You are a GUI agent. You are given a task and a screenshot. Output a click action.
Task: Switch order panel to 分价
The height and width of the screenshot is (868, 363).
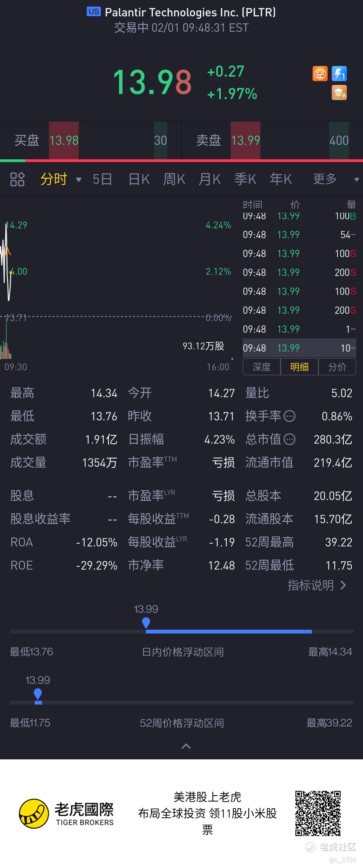[x=337, y=367]
